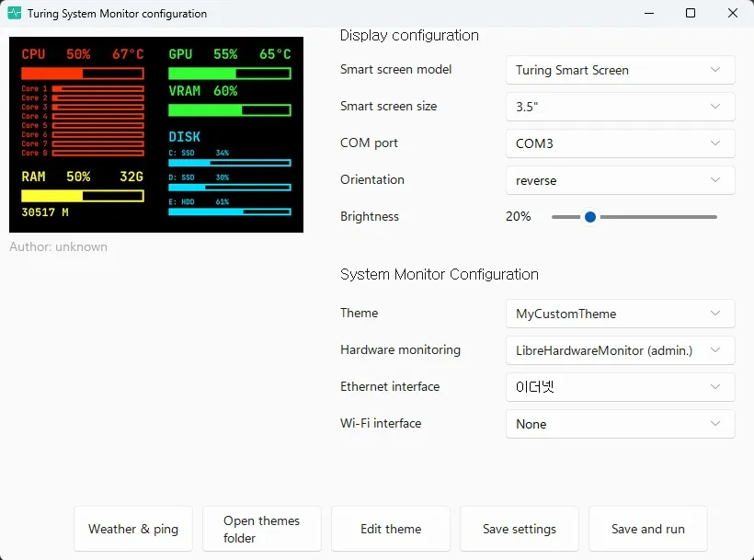Click the 20% brightness value
Image resolution: width=754 pixels, height=560 pixels.
(x=519, y=216)
